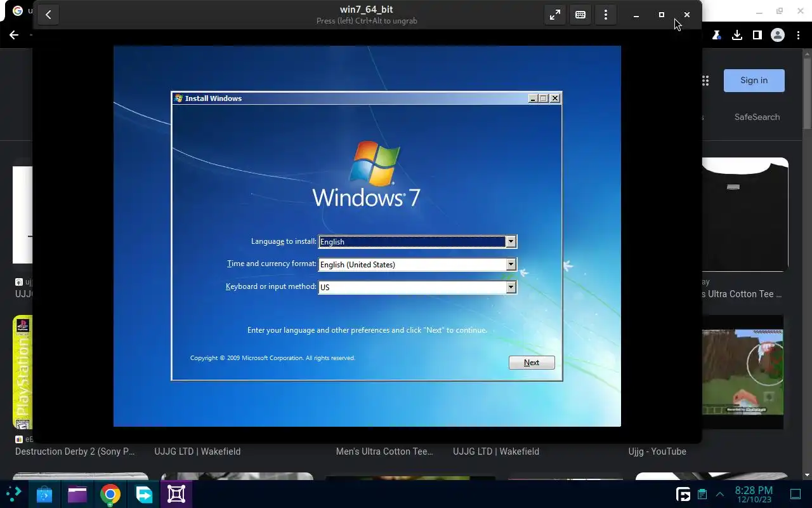The width and height of the screenshot is (812, 508).
Task: Open the send keys keyboard menu
Action: pyautogui.click(x=580, y=15)
